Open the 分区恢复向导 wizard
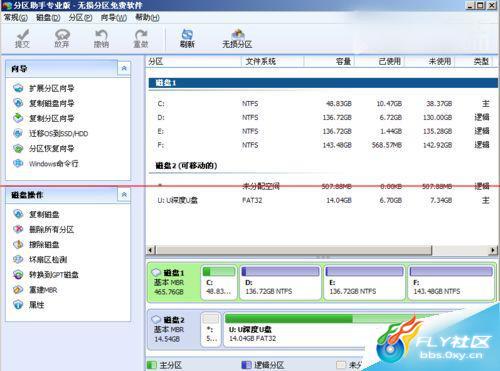Viewport: 500px width, 371px height. click(43, 149)
